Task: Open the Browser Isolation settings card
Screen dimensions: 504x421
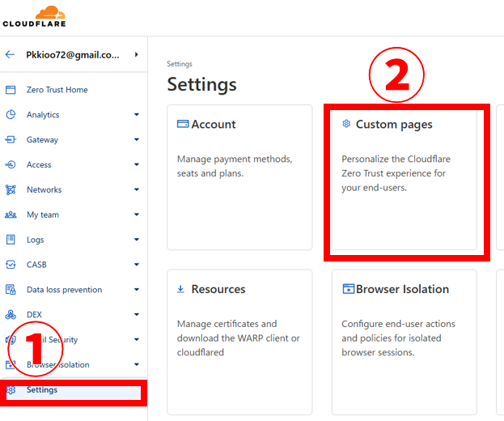Action: click(x=404, y=340)
